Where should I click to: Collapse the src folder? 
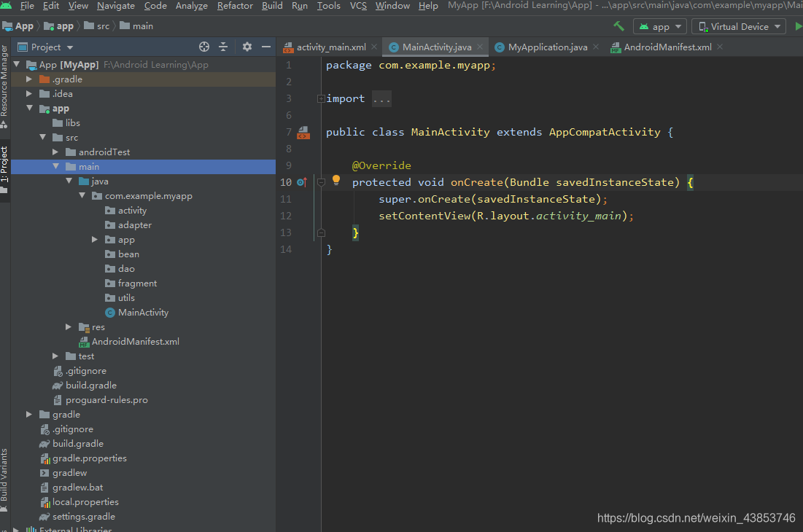42,138
